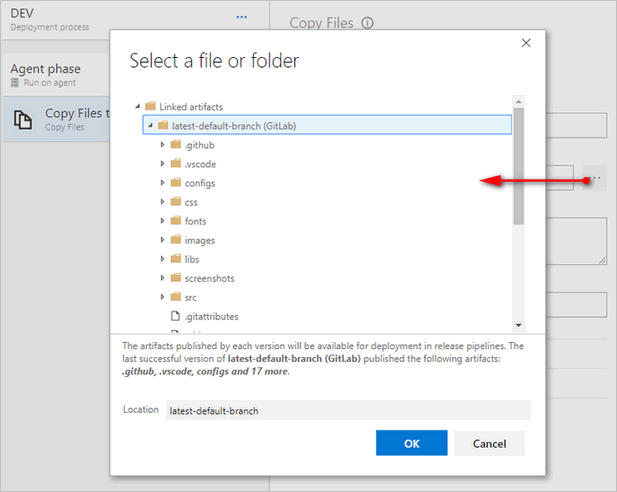
Task: Select the css folder
Action: pyautogui.click(x=191, y=202)
